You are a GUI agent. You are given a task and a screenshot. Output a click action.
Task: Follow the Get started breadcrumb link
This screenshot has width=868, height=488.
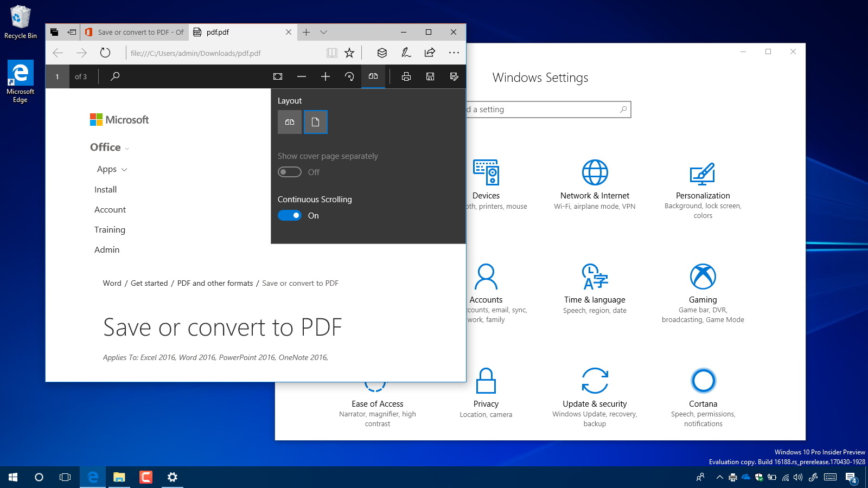click(x=149, y=282)
